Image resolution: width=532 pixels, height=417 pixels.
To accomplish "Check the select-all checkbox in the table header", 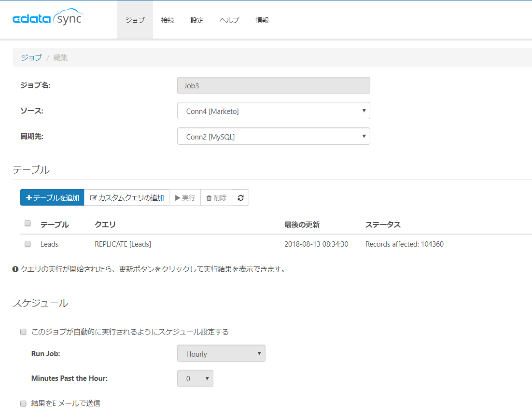I will coord(28,223).
